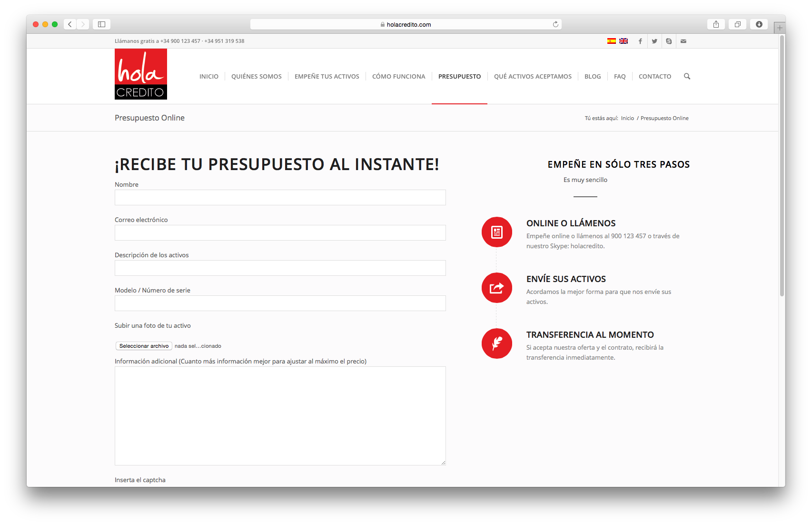Open the BLOG menu item

tap(593, 76)
